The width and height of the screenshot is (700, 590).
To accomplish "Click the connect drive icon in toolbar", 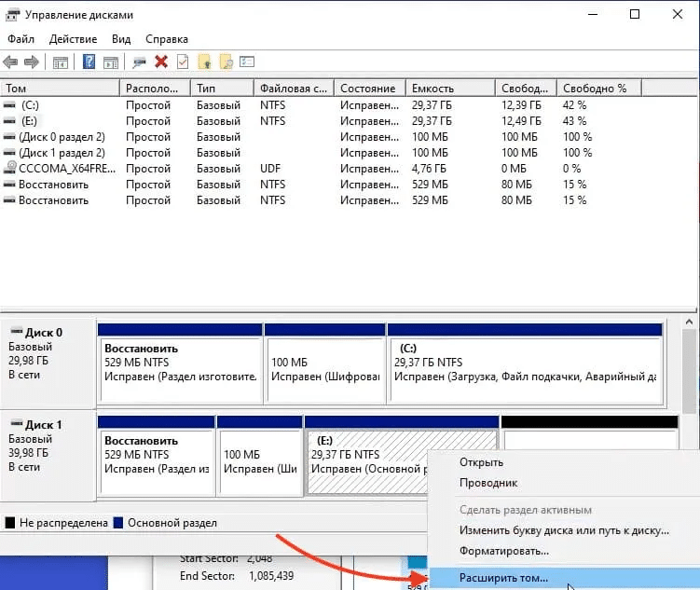I will tap(140, 62).
